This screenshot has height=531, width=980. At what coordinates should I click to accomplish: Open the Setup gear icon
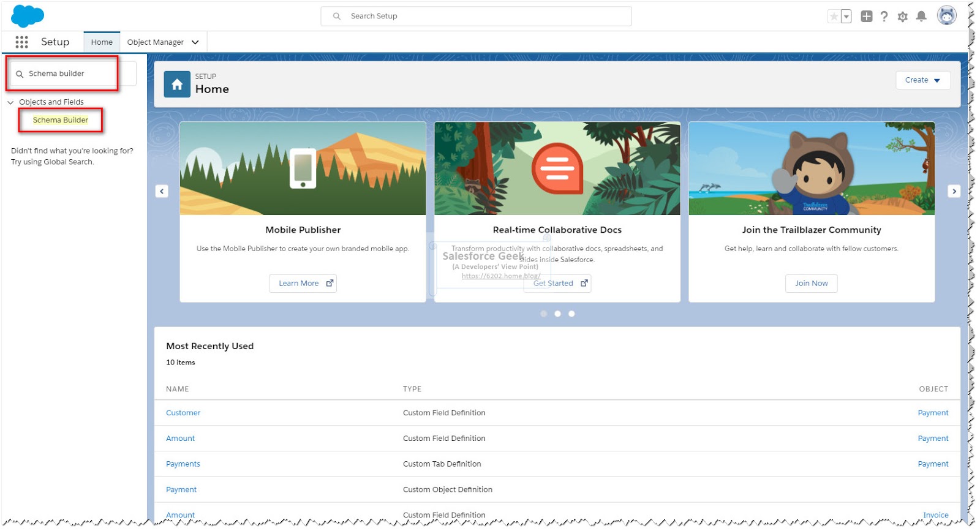pos(902,17)
